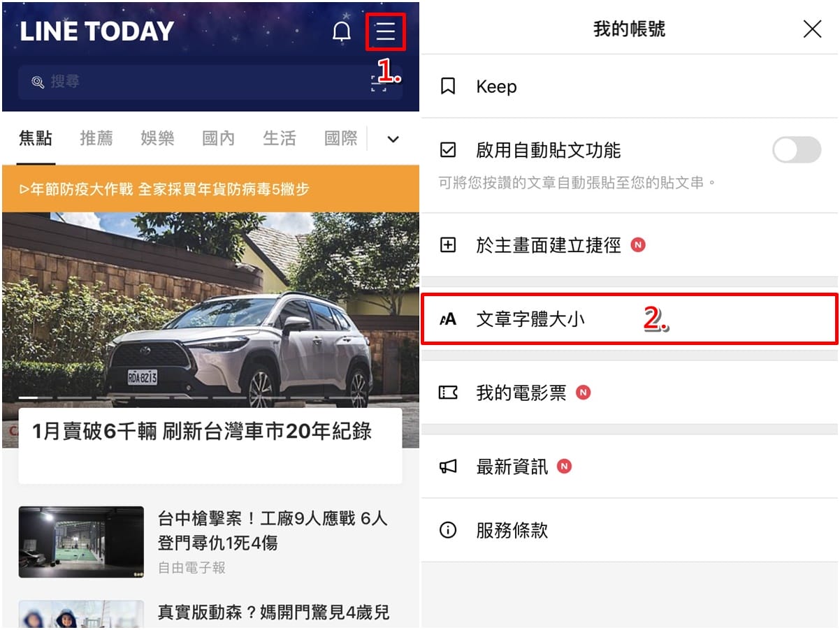Click the 可將您按讚的文章自動張貼 description text
The width and height of the screenshot is (840, 630).
(578, 183)
